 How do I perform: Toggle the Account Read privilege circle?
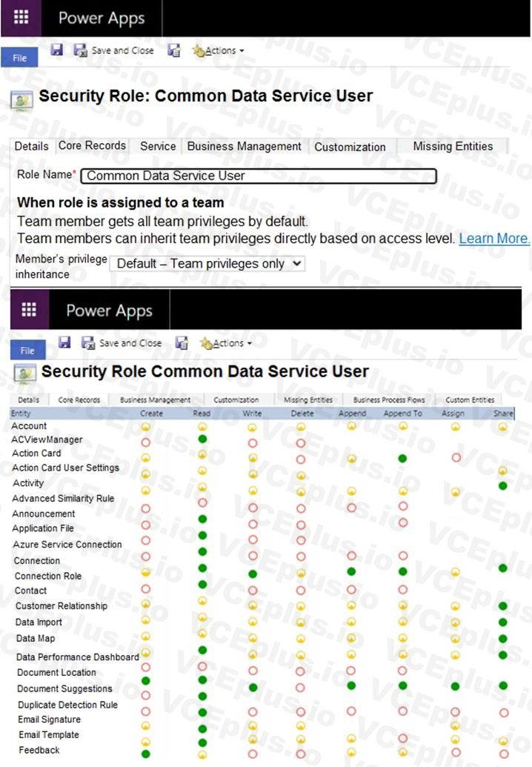coord(202,427)
